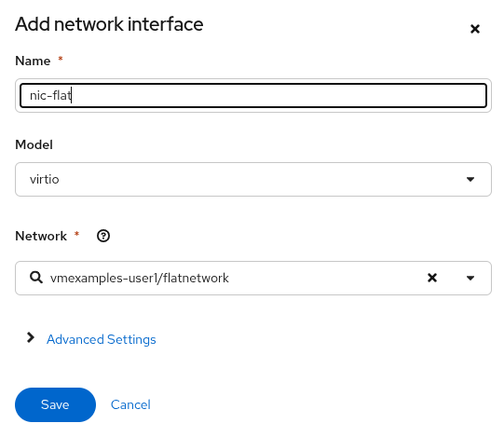Expand Advanced Settings using the chevron
This screenshot has height=437, width=504.
[31, 337]
